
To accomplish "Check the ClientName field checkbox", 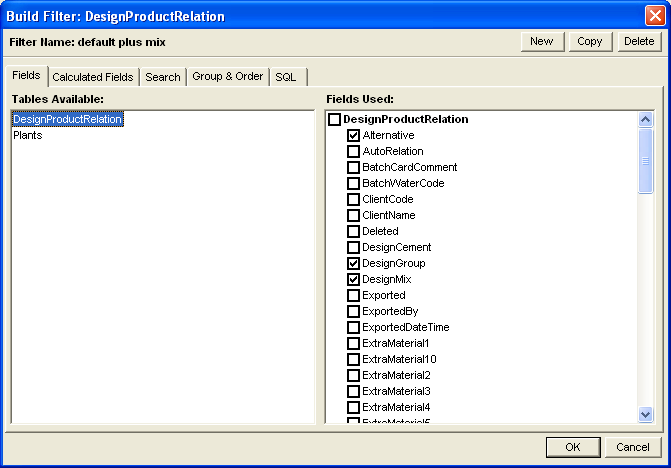I will (x=353, y=215).
